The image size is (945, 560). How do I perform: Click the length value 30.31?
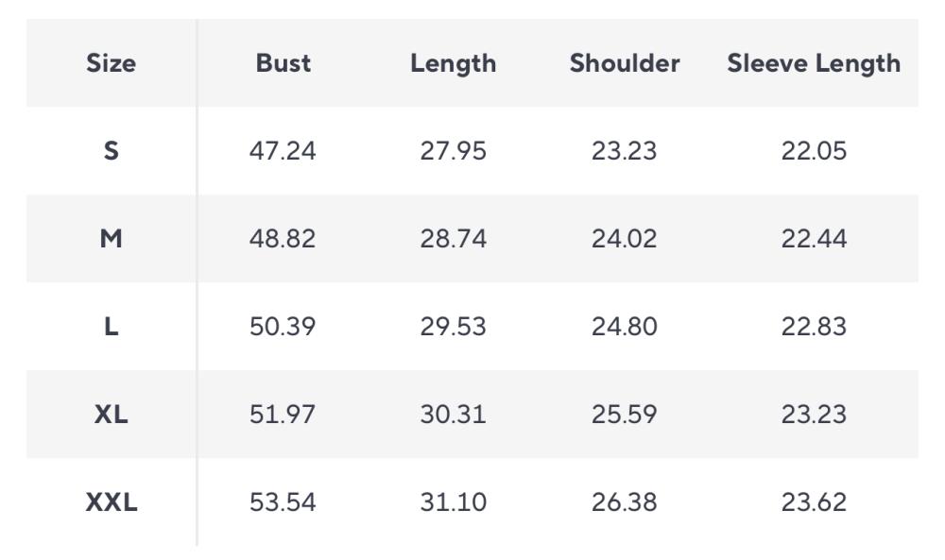click(x=454, y=415)
